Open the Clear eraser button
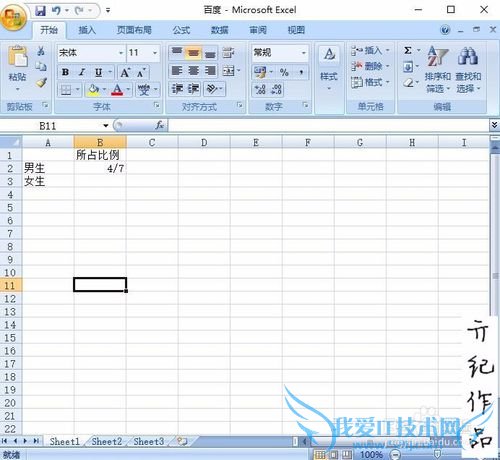This screenshot has height=460, width=500. click(x=408, y=82)
